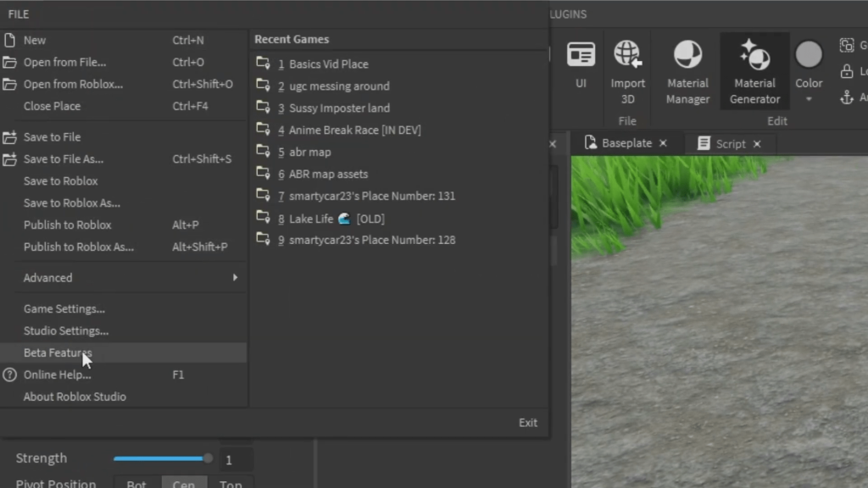The width and height of the screenshot is (868, 488).
Task: Select Save to Roblox As...
Action: 72,203
